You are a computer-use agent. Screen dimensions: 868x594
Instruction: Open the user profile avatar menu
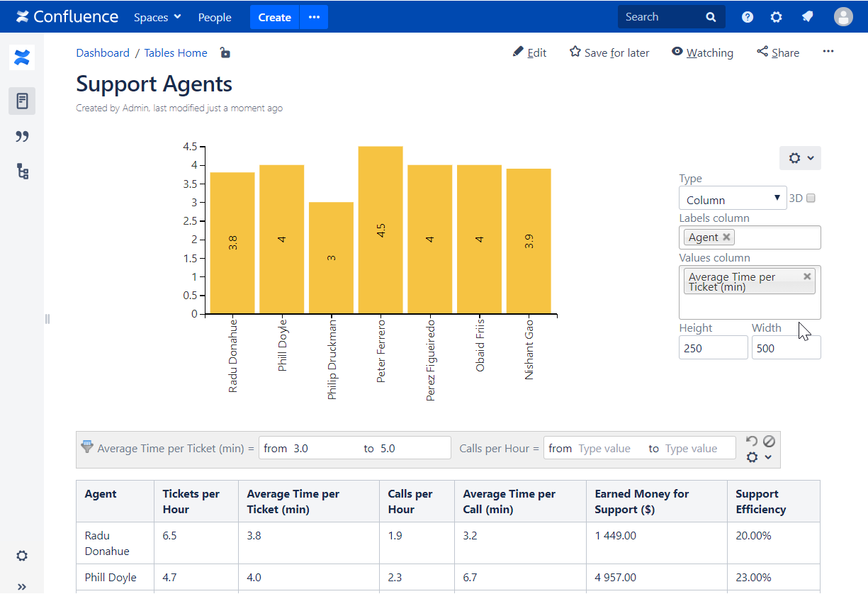click(x=843, y=17)
